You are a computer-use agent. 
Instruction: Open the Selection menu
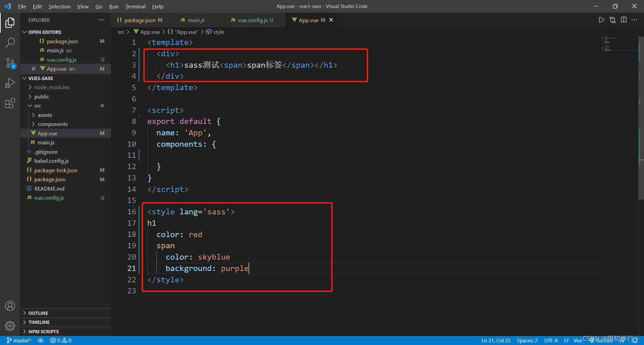pyautogui.click(x=59, y=6)
